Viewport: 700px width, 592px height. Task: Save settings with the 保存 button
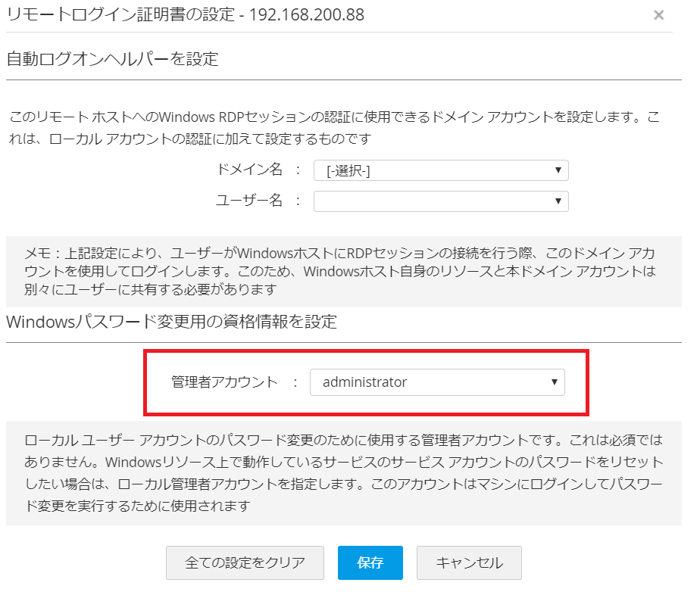370,562
